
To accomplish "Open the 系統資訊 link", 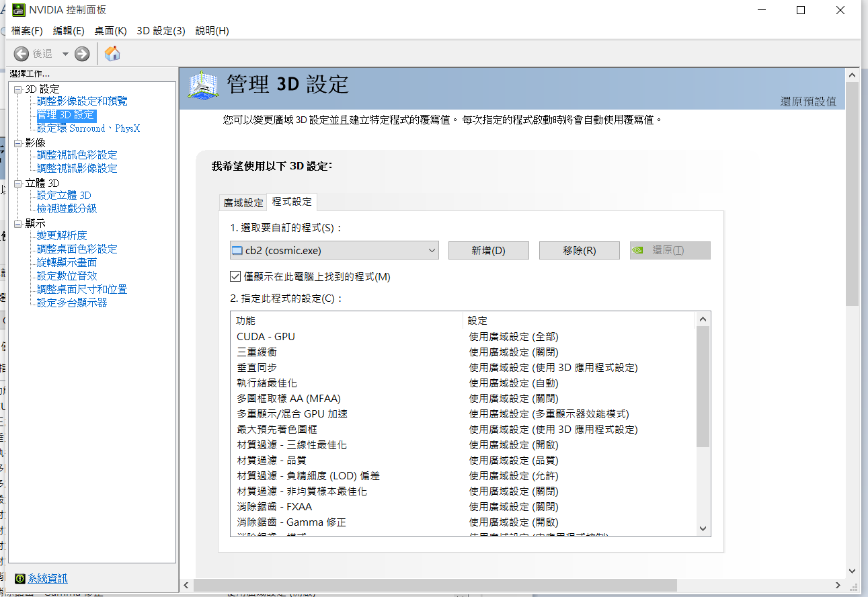I will (47, 578).
